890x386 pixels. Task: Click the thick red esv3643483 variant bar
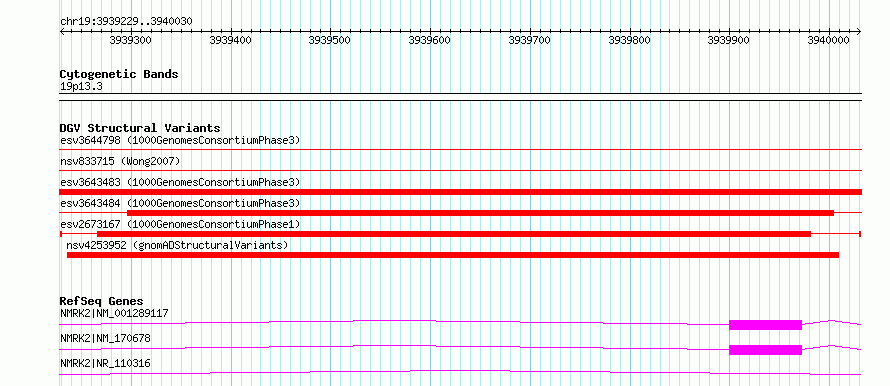click(461, 192)
